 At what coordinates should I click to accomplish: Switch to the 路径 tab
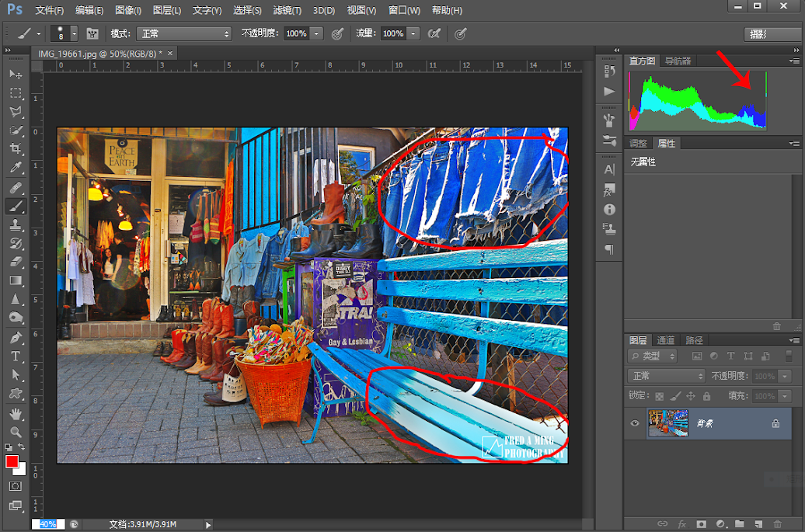tap(694, 340)
